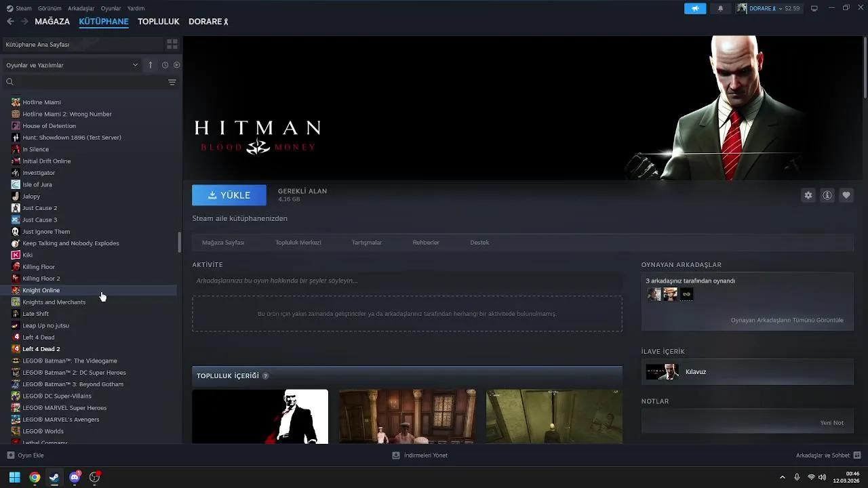The height and width of the screenshot is (488, 868).
Task: Open the DORARE account dropdown
Action: [769, 8]
